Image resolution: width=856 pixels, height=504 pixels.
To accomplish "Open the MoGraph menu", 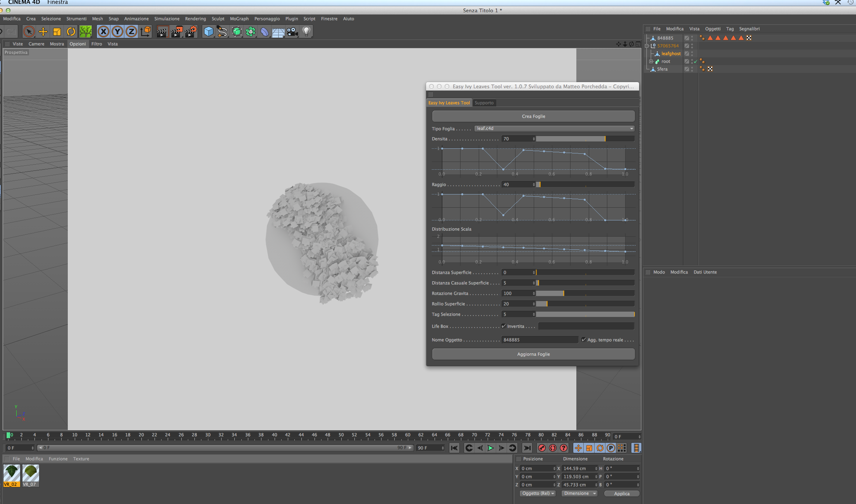I will click(x=239, y=19).
